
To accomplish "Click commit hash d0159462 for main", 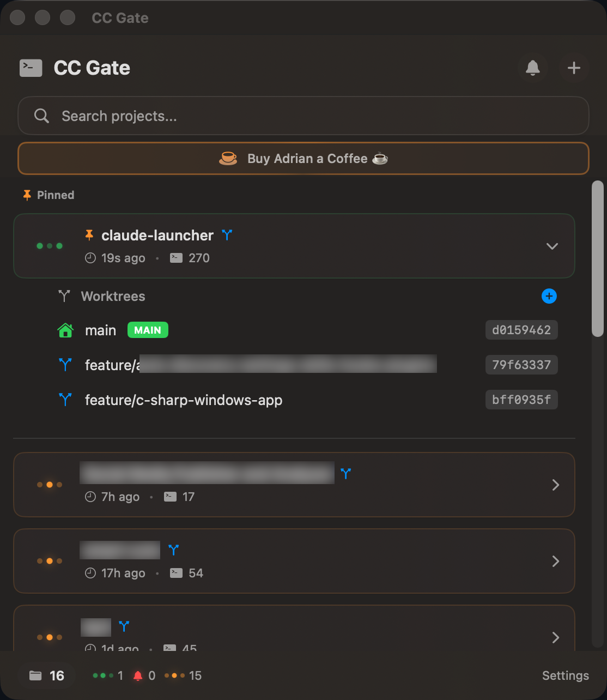I will 521,330.
